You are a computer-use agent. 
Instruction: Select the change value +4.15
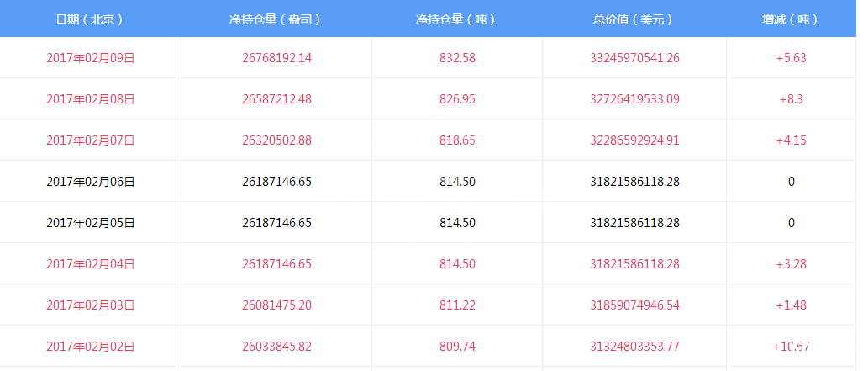tap(791, 140)
